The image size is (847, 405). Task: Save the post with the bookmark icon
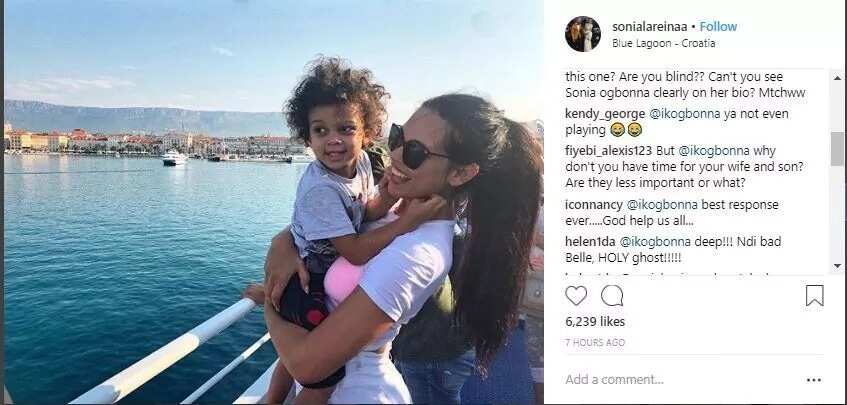815,295
